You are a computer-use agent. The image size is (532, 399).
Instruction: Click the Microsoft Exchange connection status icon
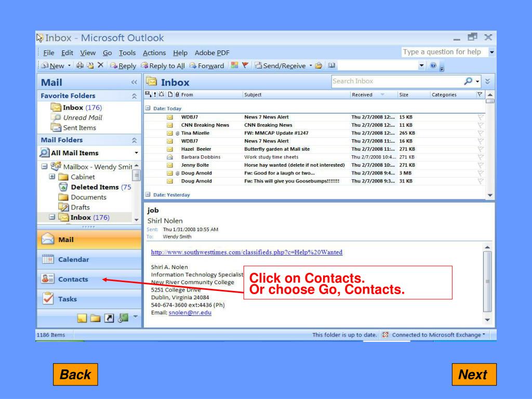(385, 335)
